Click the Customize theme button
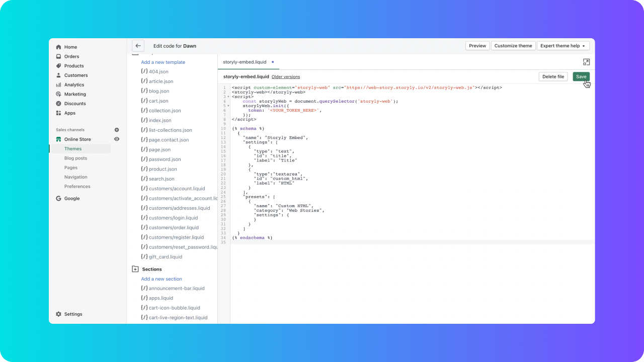Viewport: 644px width, 362px height. [513, 46]
